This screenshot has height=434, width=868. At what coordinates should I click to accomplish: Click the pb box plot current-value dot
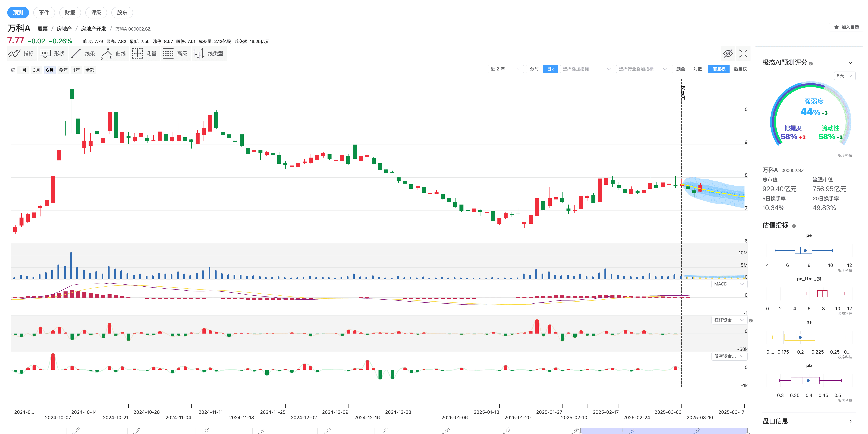808,381
